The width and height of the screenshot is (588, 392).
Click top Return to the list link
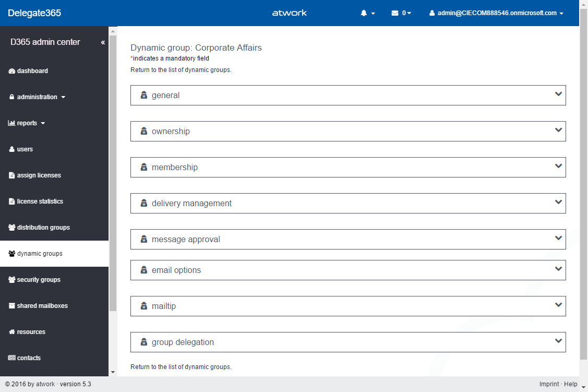click(x=181, y=70)
